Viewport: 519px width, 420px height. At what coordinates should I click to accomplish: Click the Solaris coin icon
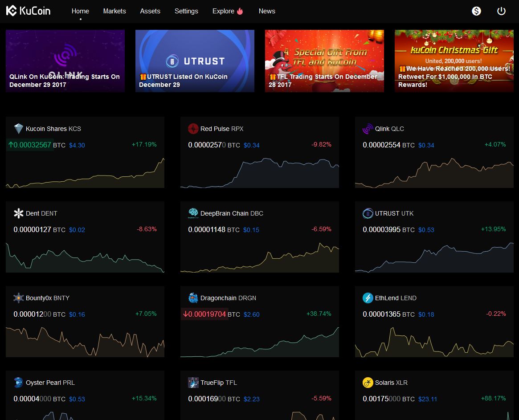tap(368, 382)
